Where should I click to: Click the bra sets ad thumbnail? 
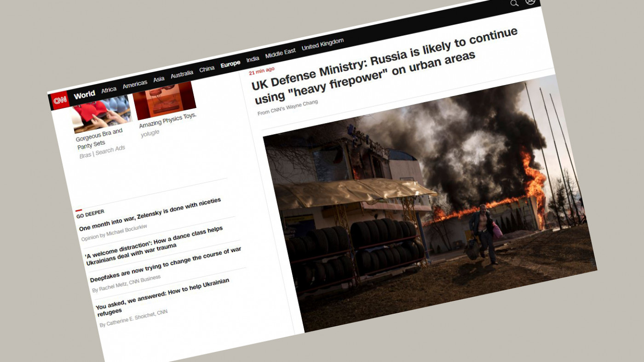click(102, 114)
